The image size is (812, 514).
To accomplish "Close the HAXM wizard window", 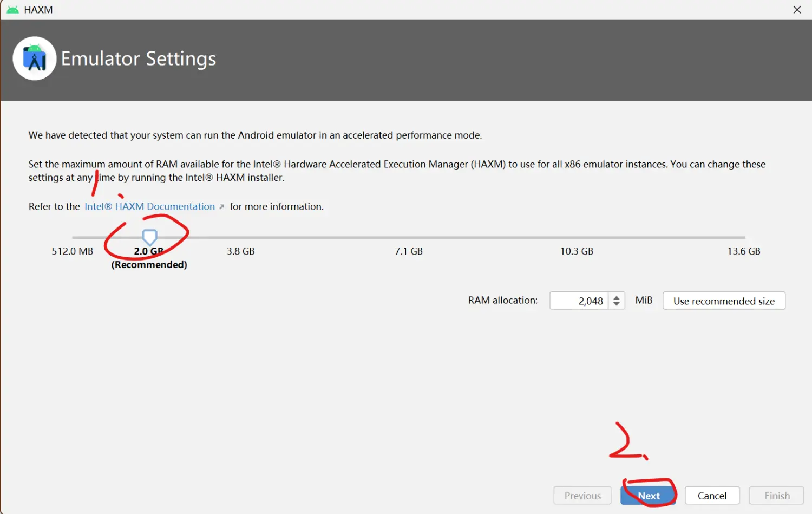I will click(797, 10).
